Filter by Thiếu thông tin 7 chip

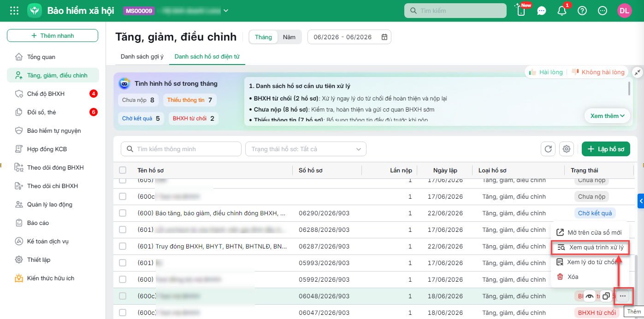click(x=189, y=100)
